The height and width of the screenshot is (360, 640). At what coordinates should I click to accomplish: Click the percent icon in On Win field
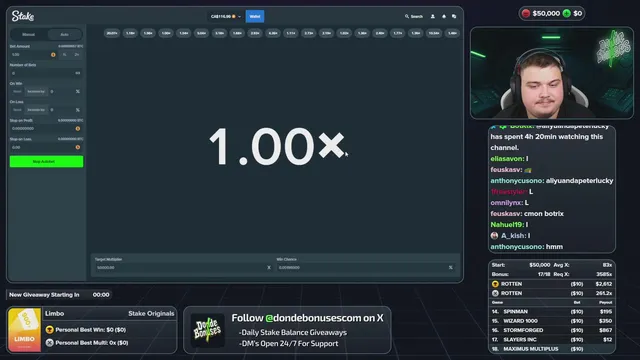[78, 91]
